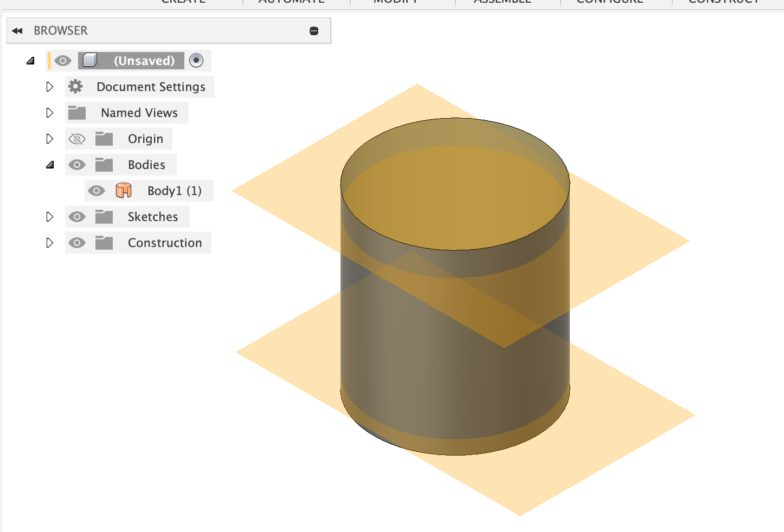Click the Document Settings gear icon
Image resolution: width=784 pixels, height=532 pixels.
[75, 87]
